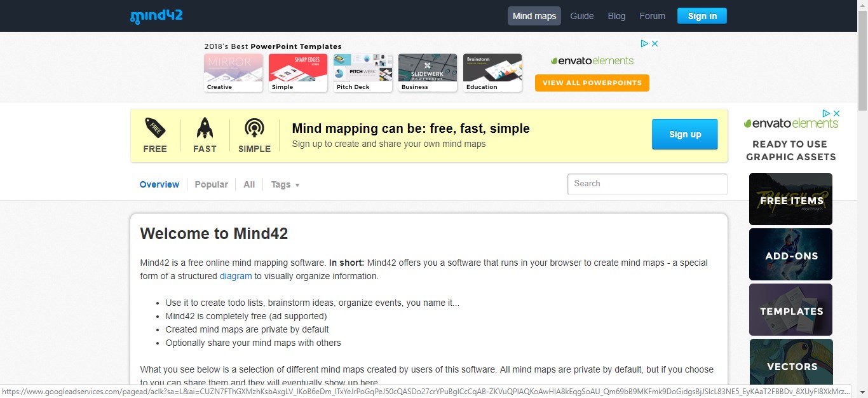Viewport: 868px width, 398px height.
Task: Expand the Tags dropdown
Action: coord(285,184)
